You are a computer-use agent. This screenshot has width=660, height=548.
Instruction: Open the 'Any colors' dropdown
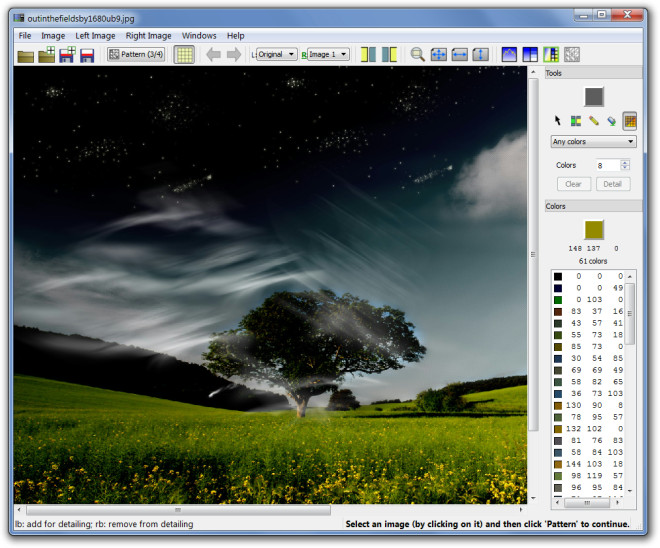pyautogui.click(x=593, y=142)
